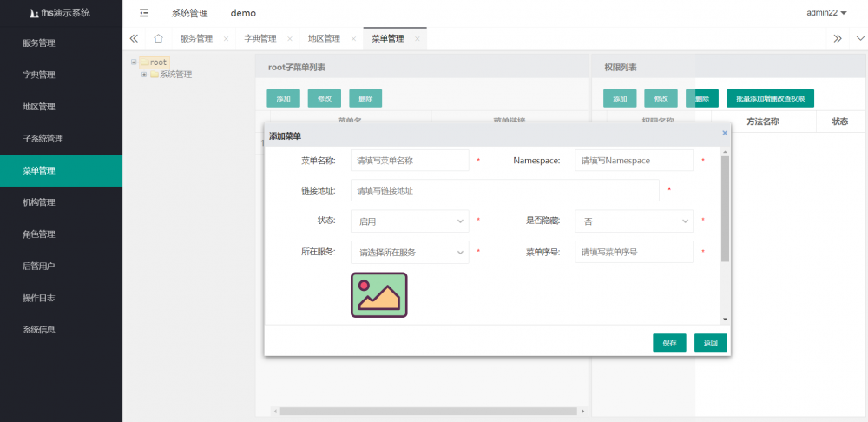Click the fhs演示系统 logo title
This screenshot has width=868, height=422.
[x=60, y=13]
